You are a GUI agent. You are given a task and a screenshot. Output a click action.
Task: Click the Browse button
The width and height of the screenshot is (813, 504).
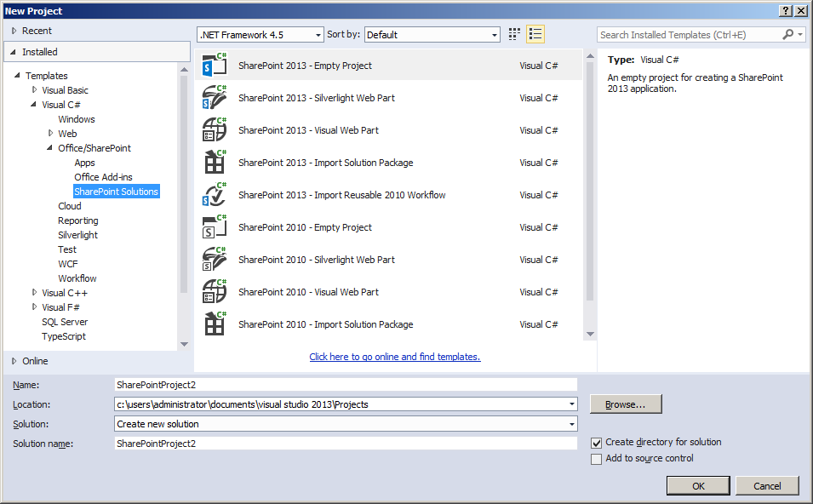626,404
